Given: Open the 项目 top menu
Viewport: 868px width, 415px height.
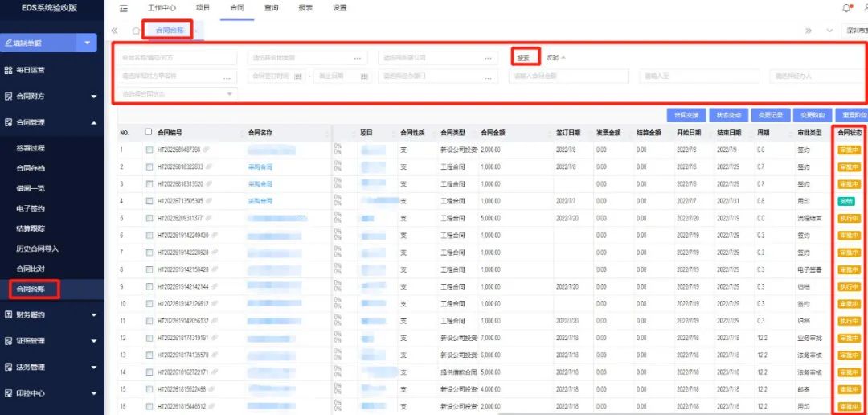Looking at the screenshot, I should (203, 8).
